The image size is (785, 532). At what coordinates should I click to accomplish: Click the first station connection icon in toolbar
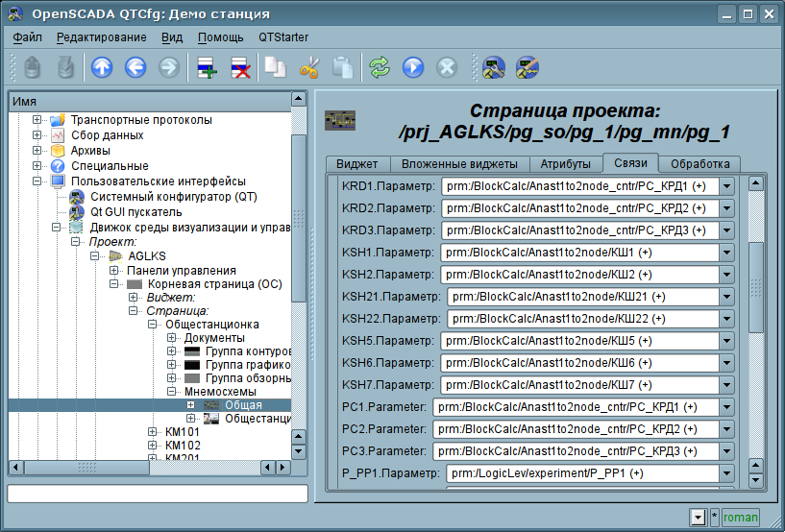[494, 67]
